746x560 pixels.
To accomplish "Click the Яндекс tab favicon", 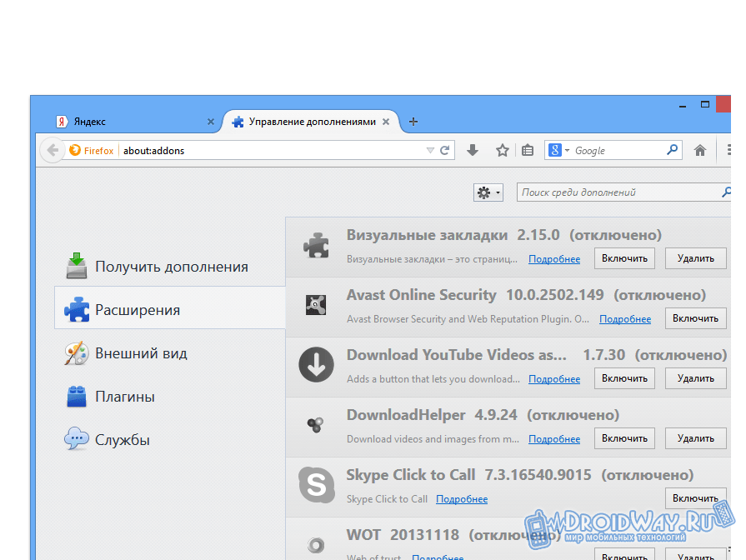I will coord(62,122).
